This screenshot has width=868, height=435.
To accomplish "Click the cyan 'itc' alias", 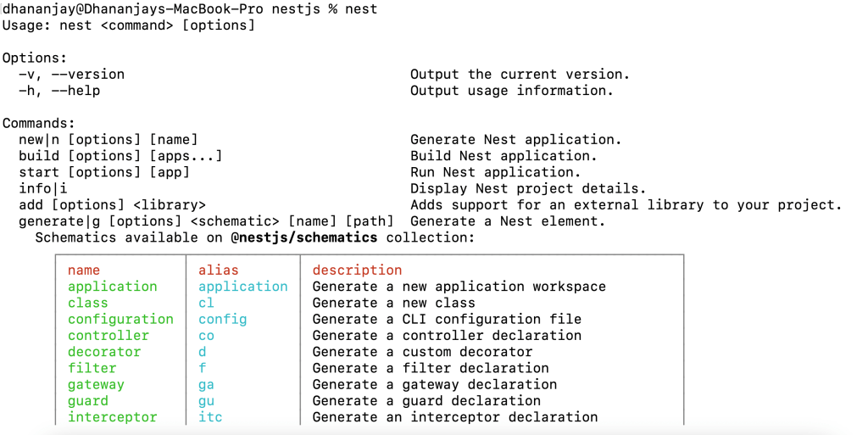I will pos(210,417).
